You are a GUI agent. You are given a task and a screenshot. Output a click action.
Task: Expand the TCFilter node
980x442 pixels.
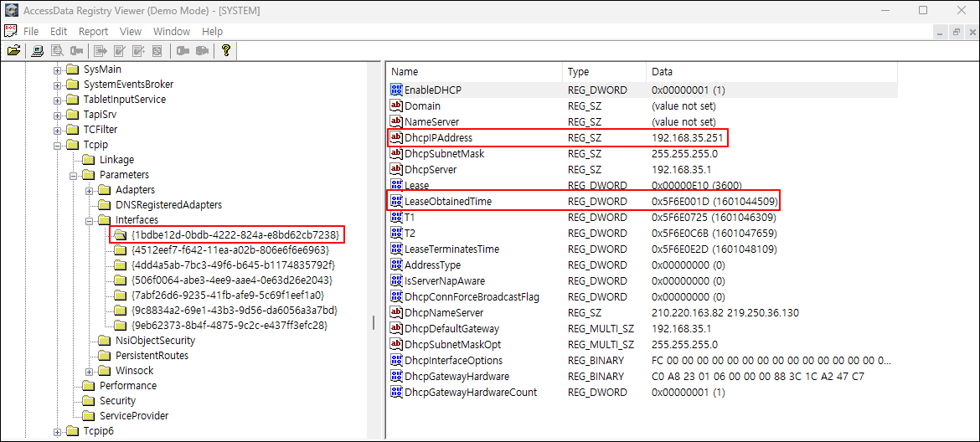click(x=58, y=130)
